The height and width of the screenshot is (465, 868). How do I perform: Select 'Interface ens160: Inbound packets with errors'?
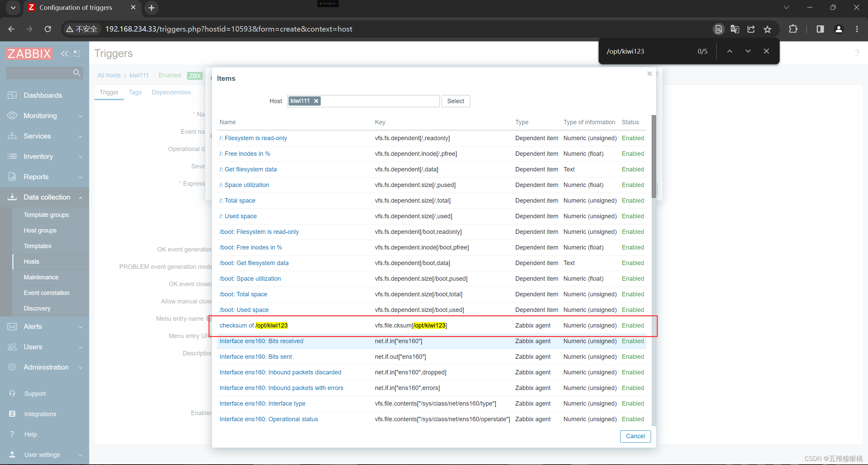[281, 388]
